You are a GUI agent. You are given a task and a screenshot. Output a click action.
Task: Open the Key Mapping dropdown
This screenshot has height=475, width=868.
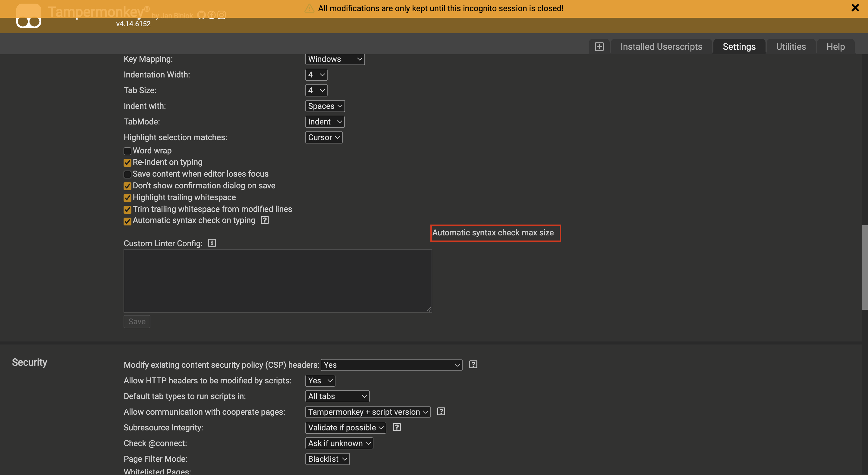click(335, 59)
